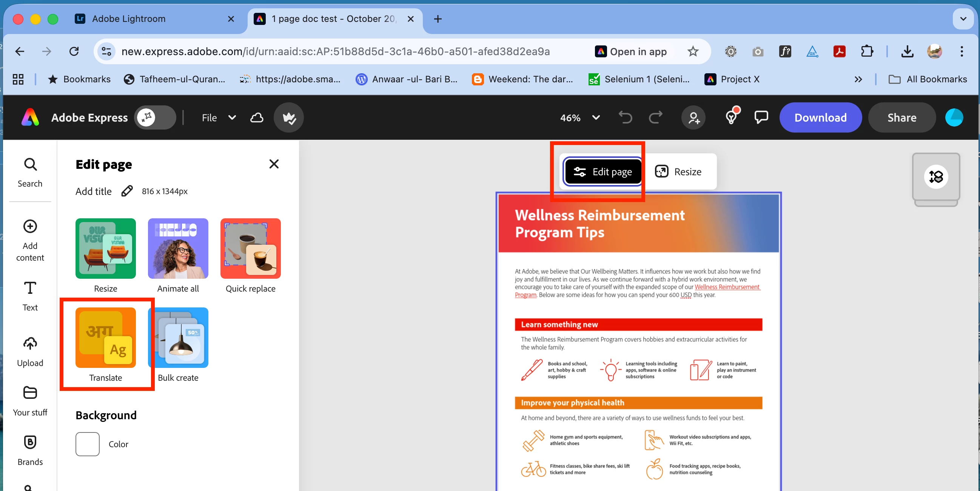Open the 46% zoom level dropdown
980x491 pixels.
579,117
